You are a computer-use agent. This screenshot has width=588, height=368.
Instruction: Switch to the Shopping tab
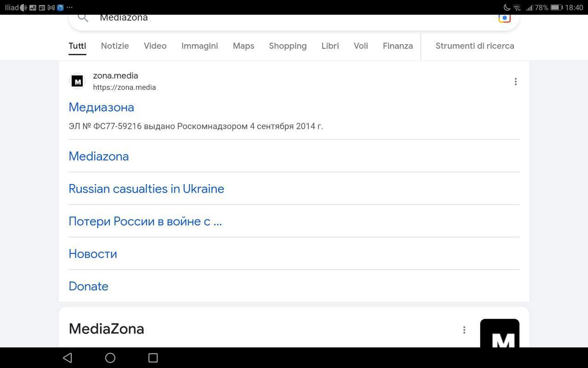pyautogui.click(x=288, y=46)
